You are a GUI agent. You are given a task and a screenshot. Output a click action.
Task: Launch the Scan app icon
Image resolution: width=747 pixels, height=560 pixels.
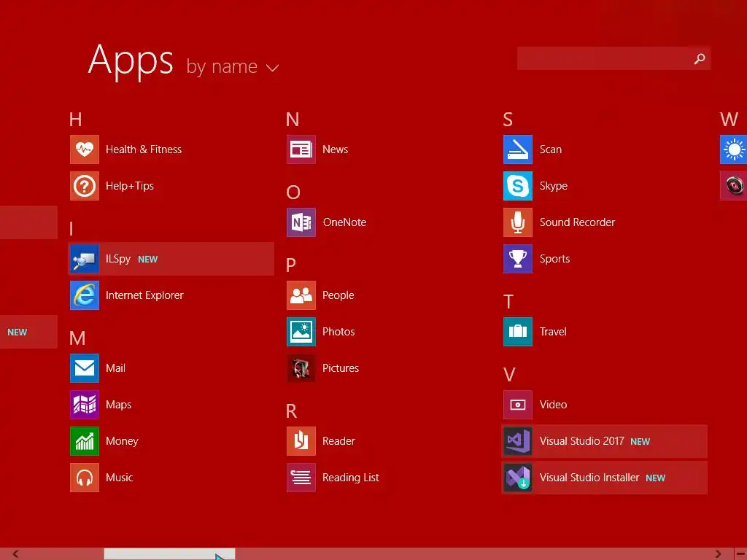click(x=518, y=149)
